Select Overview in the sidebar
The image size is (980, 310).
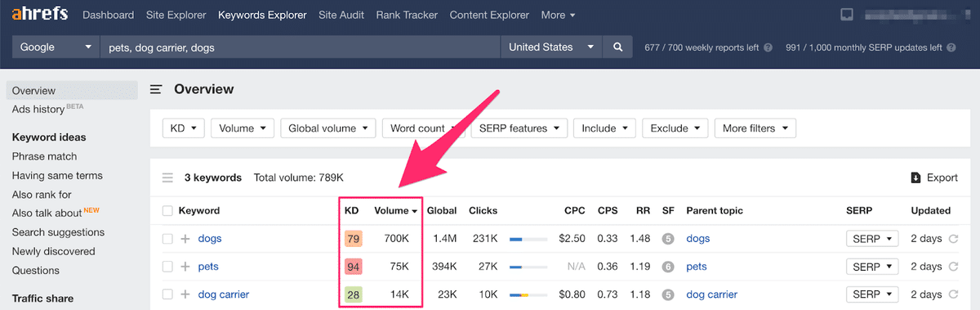[x=72, y=91]
